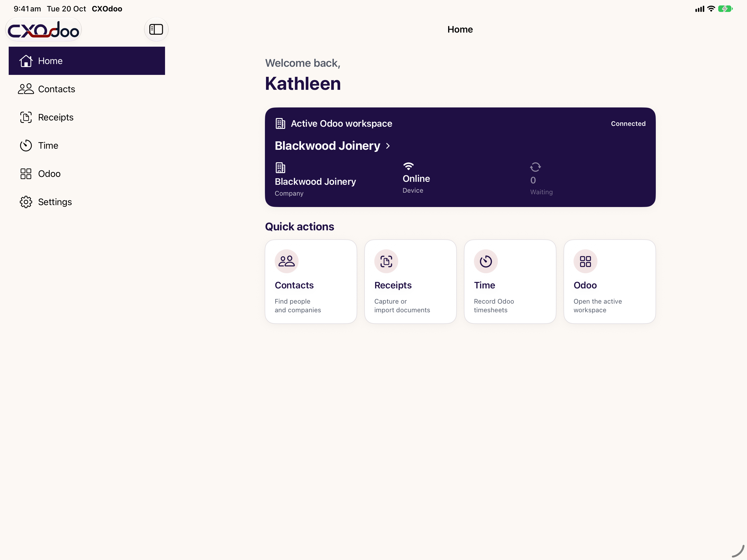Click the Wi-Fi icon in status bar
This screenshot has width=747, height=560.
(711, 9)
